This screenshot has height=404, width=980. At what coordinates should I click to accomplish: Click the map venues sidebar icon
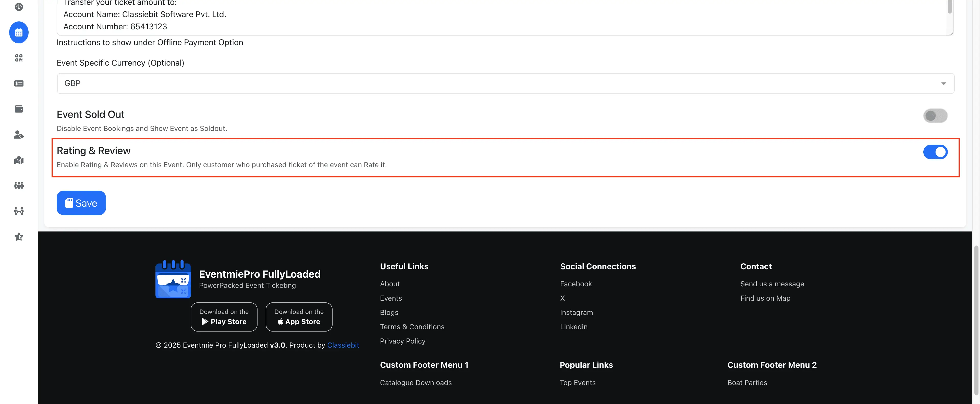click(x=19, y=160)
